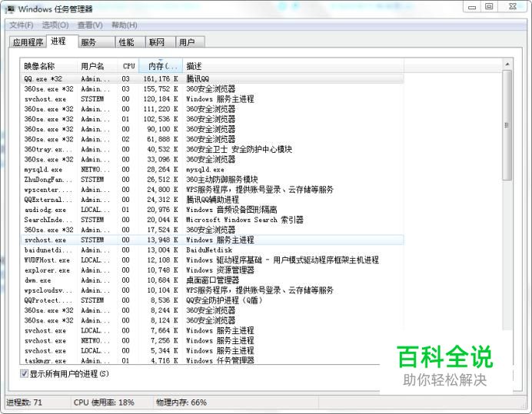Select the QQExternal... process row
The width and height of the screenshot is (532, 414).
pos(212,200)
